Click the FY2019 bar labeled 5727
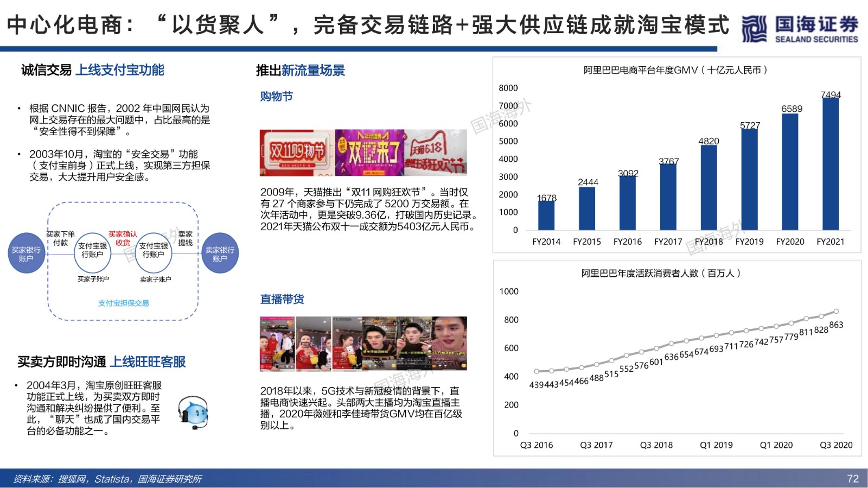 click(x=749, y=180)
